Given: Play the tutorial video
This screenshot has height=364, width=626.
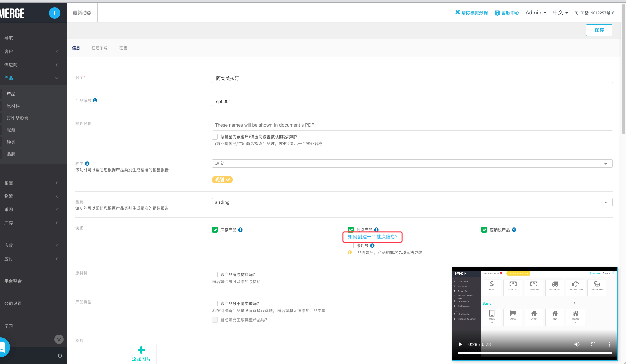Looking at the screenshot, I should (460, 344).
